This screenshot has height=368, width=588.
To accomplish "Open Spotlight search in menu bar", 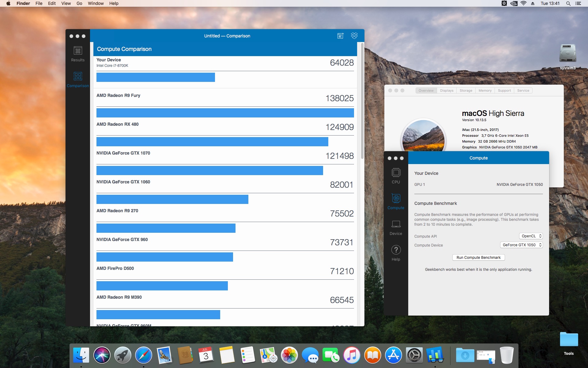I will [x=568, y=3].
